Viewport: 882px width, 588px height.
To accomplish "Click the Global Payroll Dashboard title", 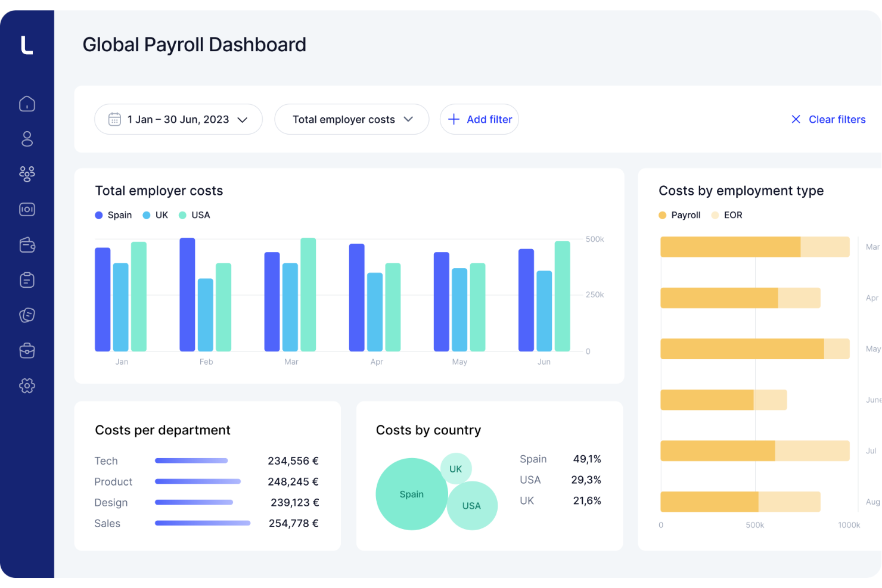I will pyautogui.click(x=194, y=45).
